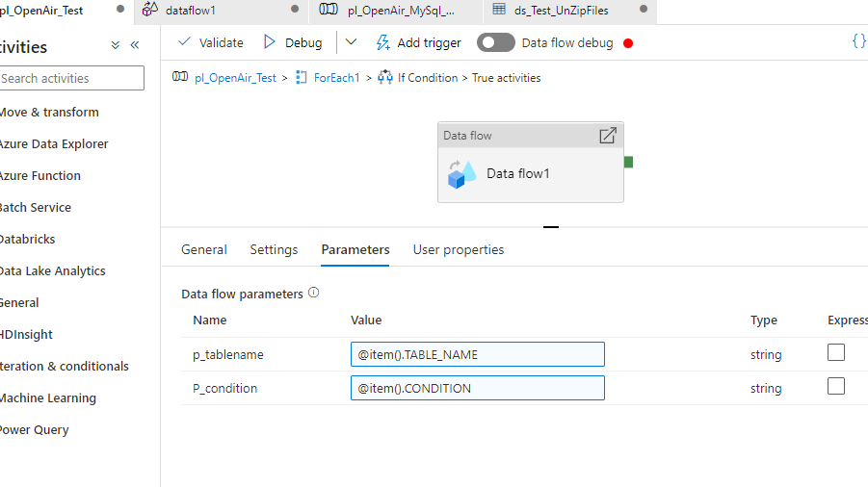Open the Debug options dropdown arrow
Image resolution: width=868 pixels, height=487 pixels.
point(351,42)
